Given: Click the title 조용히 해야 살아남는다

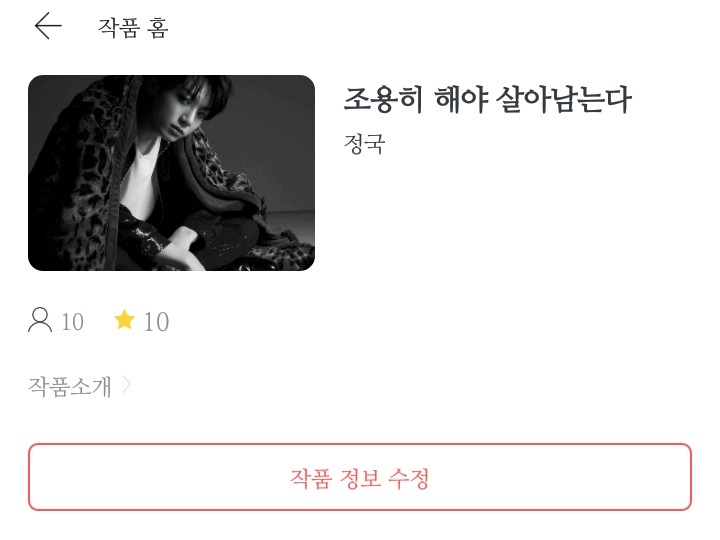Looking at the screenshot, I should [488, 99].
